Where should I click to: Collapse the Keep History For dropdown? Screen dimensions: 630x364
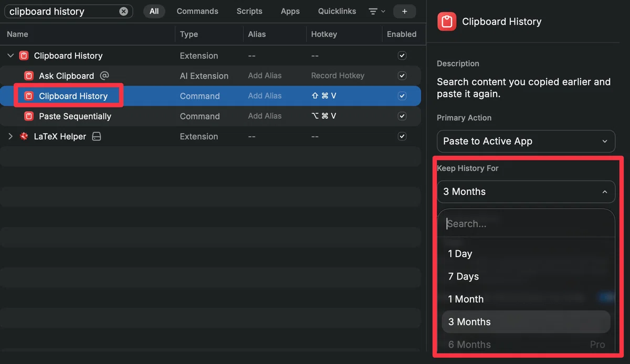click(526, 191)
